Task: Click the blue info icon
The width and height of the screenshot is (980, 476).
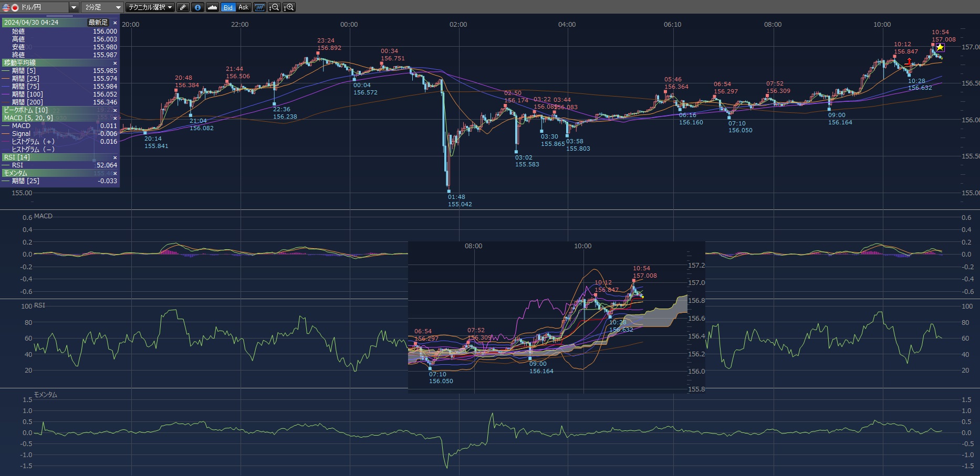Action: pyautogui.click(x=197, y=7)
